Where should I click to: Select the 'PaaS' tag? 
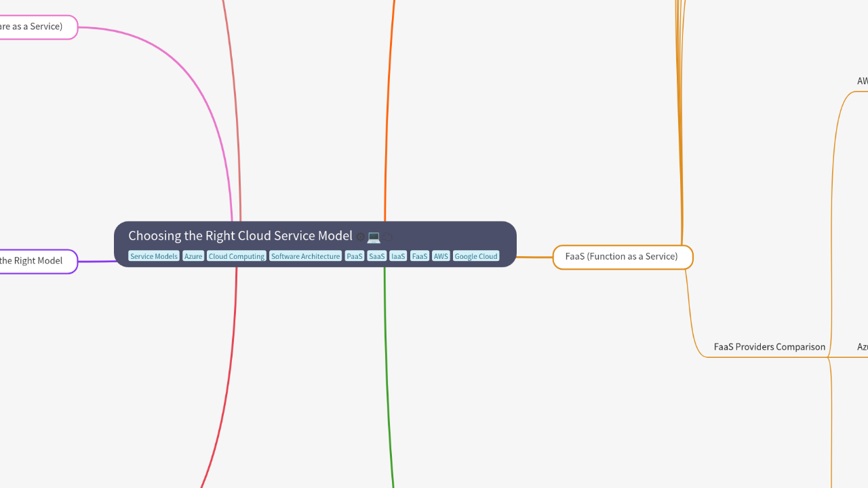(355, 256)
